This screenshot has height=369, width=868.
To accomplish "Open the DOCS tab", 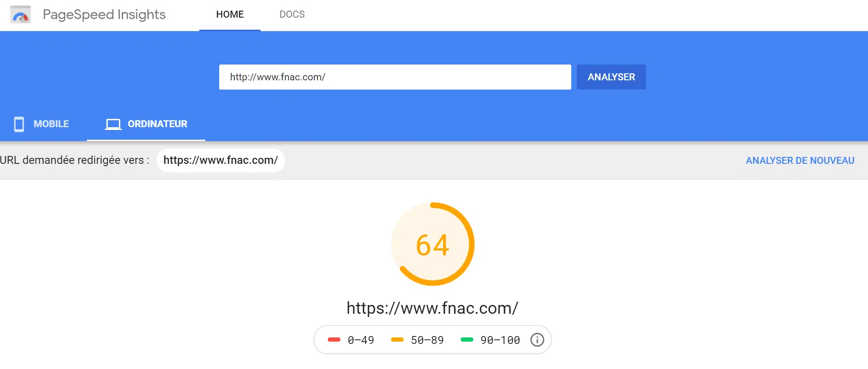I will pos(292,15).
